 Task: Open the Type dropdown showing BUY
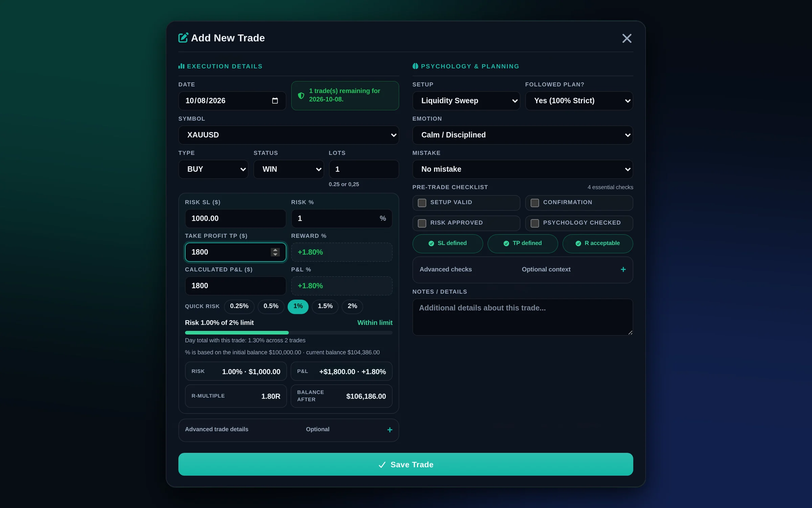213,169
